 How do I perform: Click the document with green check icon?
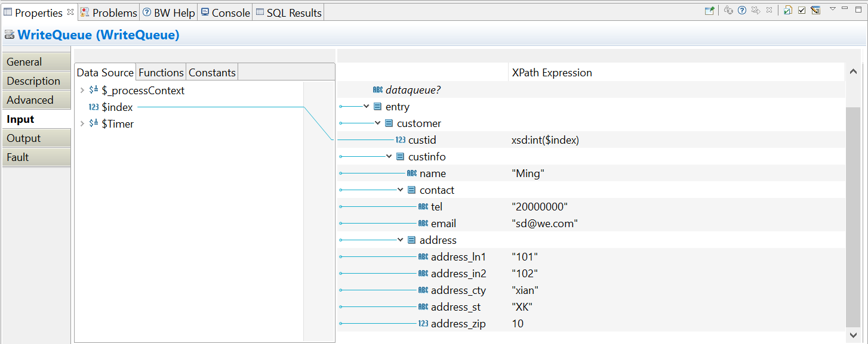(788, 10)
